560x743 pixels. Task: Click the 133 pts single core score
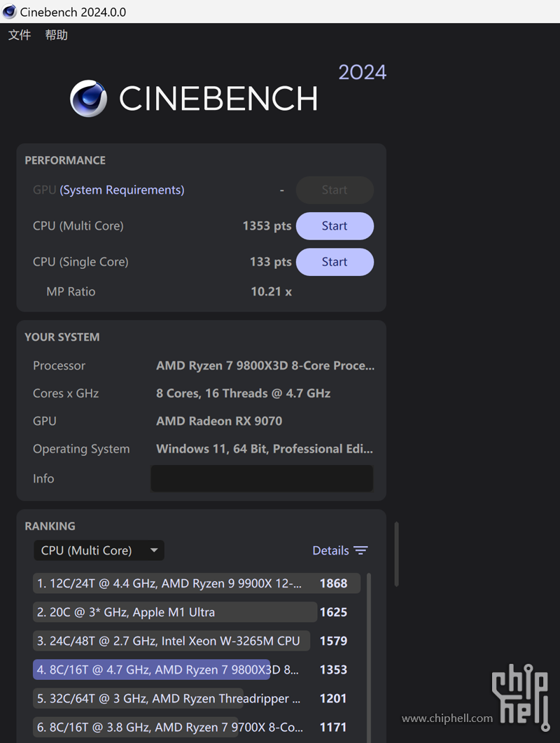271,262
